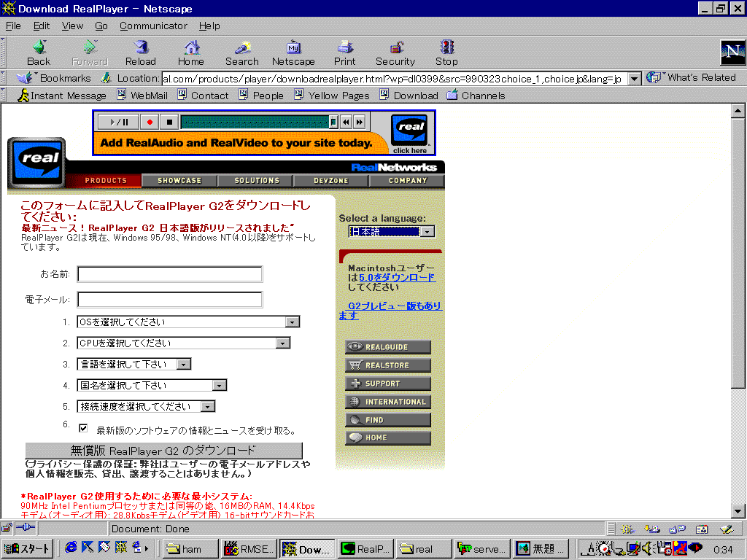Expand the Location URL history dropdown arrow

point(634,79)
